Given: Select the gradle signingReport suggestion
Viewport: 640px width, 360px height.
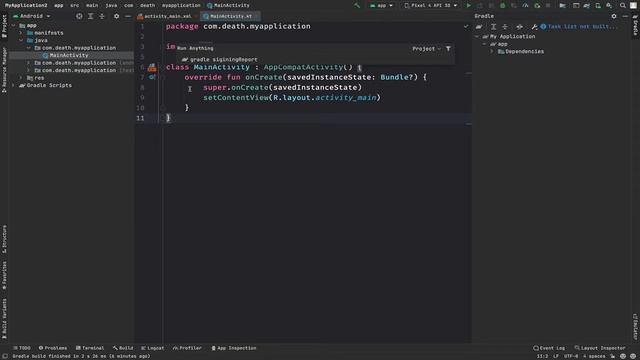Looking at the screenshot, I should [220, 60].
